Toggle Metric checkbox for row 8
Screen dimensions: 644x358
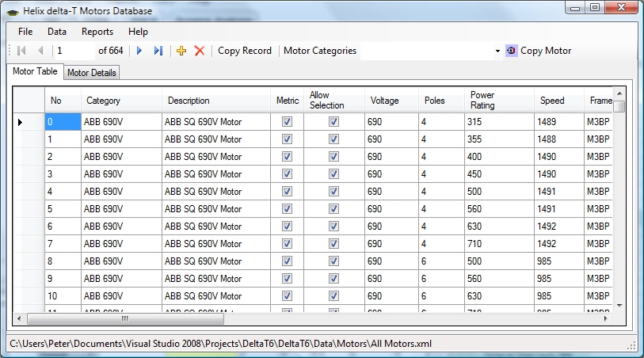[287, 261]
